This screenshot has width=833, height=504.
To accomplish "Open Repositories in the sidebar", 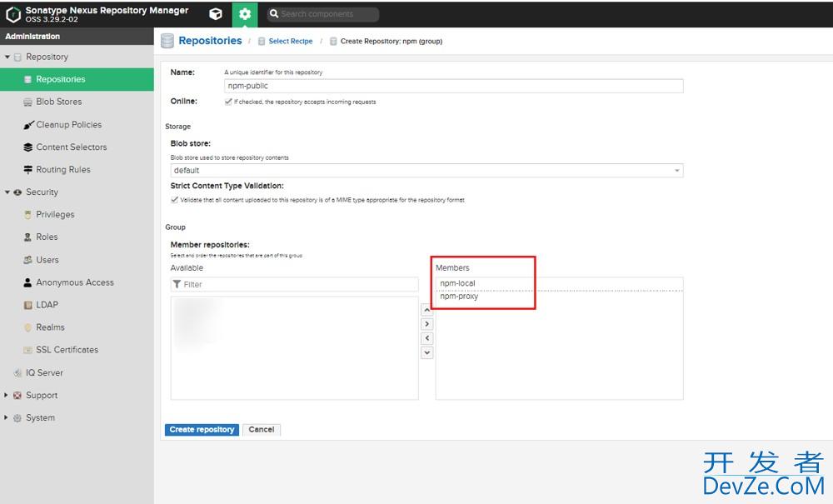I will [x=77, y=79].
